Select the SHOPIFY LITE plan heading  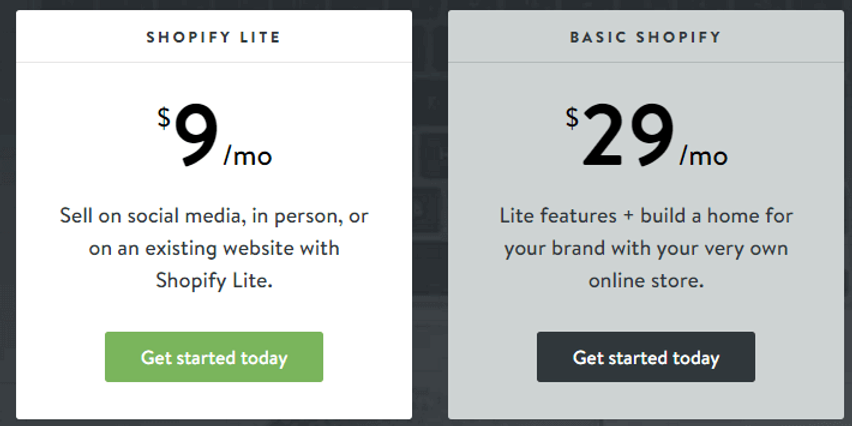tap(214, 37)
